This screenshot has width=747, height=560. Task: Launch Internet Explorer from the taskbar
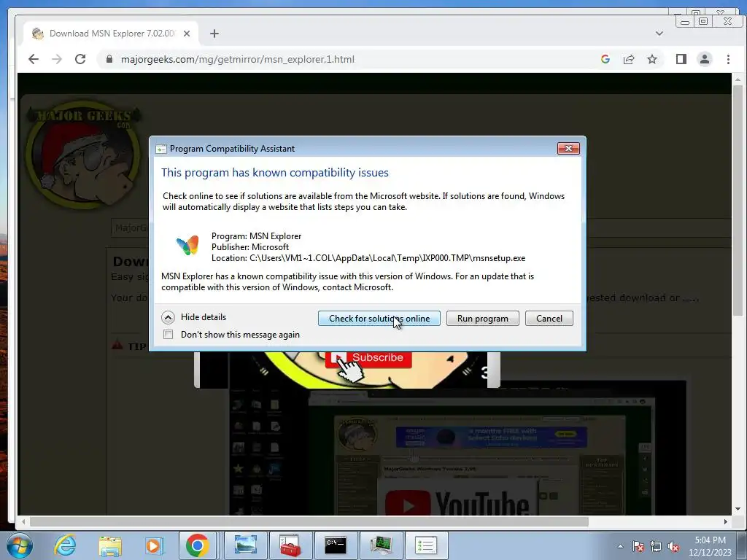(x=65, y=545)
